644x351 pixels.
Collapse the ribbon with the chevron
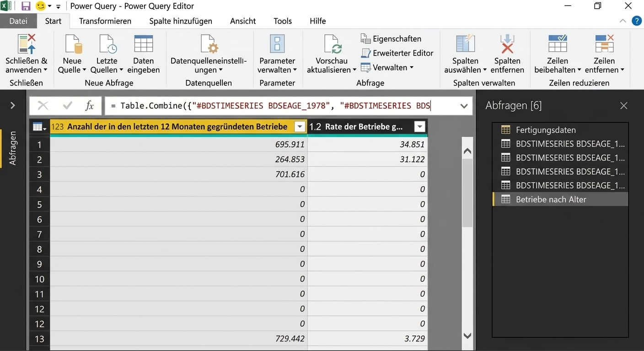pos(623,21)
